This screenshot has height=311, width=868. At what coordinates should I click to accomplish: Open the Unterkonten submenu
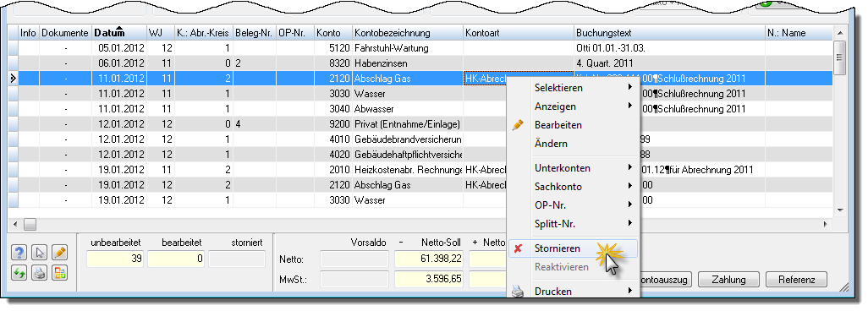coord(573,167)
